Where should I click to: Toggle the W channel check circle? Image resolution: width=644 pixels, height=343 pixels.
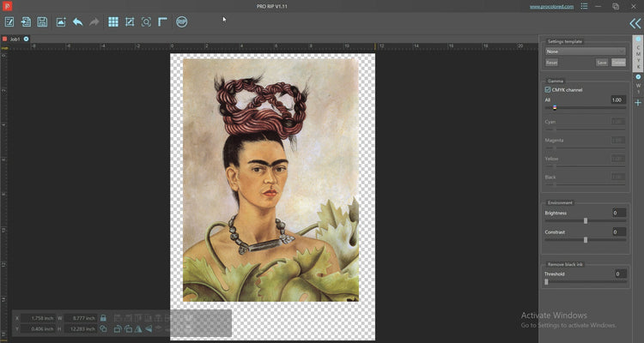tap(638, 77)
